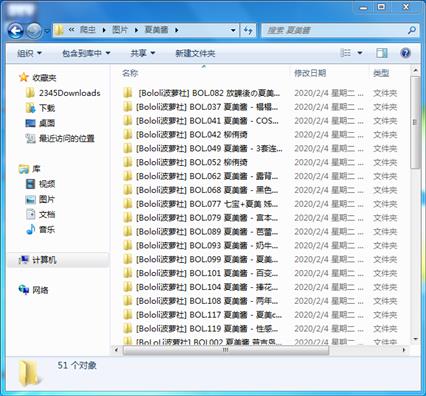The height and width of the screenshot is (396, 426).
Task: Open the 图片 library
Action: tap(41, 199)
